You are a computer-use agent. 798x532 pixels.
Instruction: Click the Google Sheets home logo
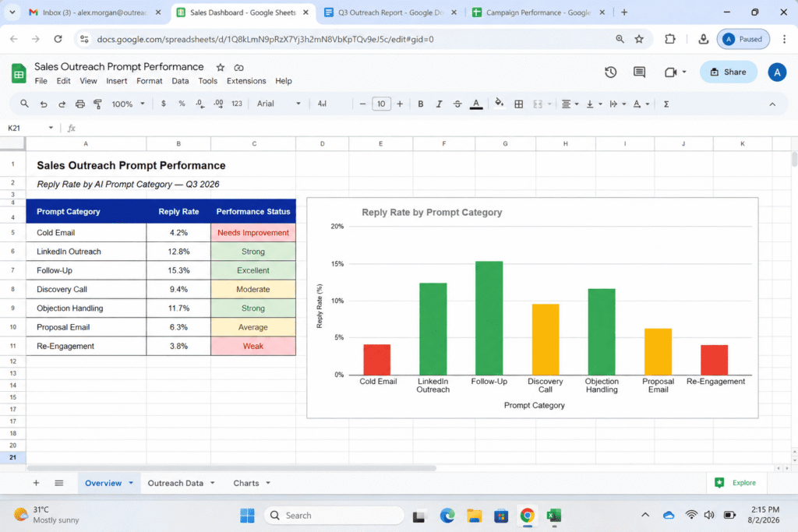coord(19,74)
